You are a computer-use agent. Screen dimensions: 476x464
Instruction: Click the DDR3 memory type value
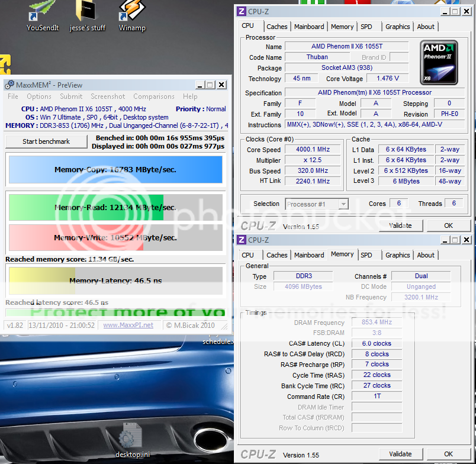click(304, 276)
